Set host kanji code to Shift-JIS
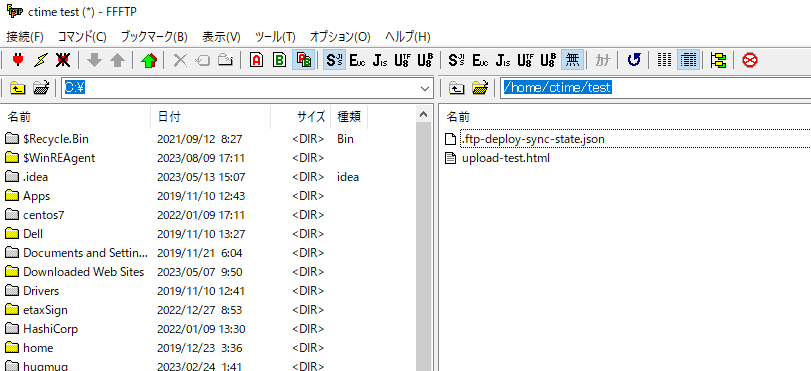 pos(456,61)
